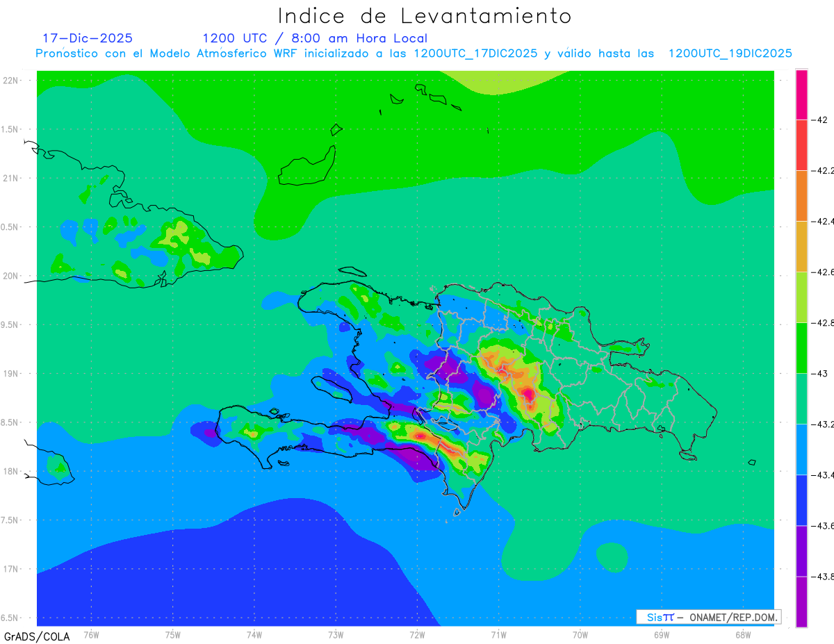The height and width of the screenshot is (644, 834).
Task: Choose the royal blue segment below -43.4
Action: coord(801,499)
